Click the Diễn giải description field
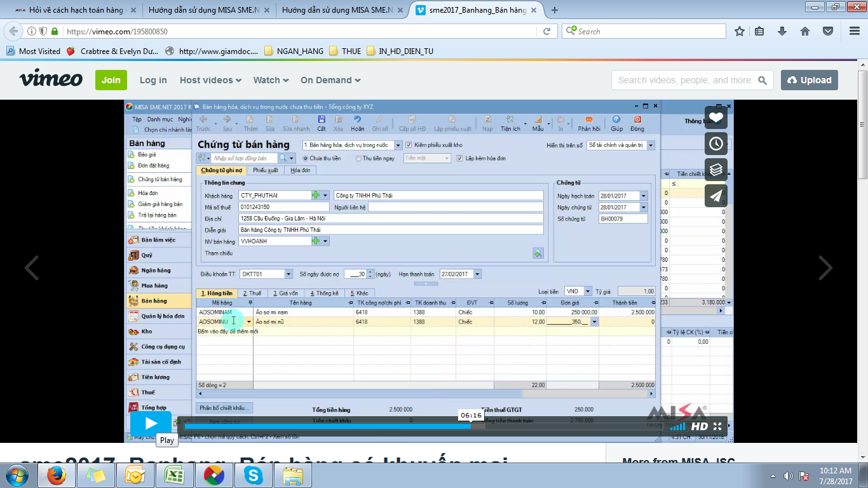This screenshot has width=868, height=488. 391,230
